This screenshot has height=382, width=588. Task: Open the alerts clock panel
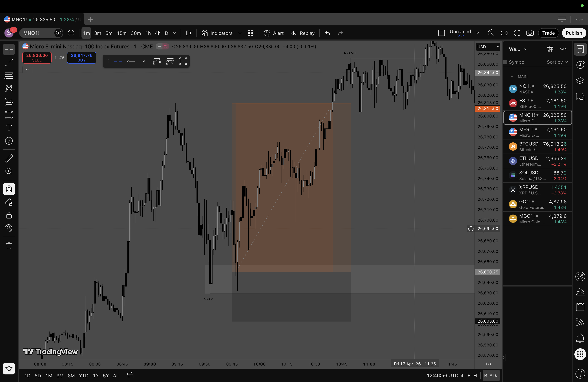[580, 65]
